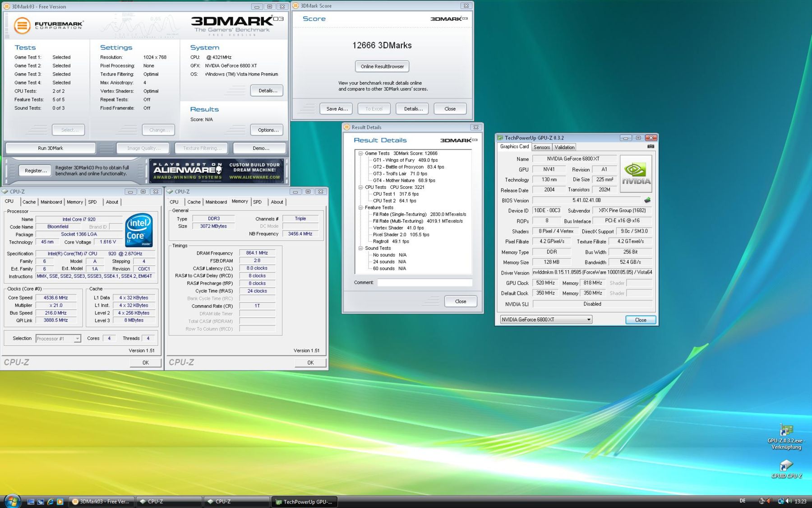The width and height of the screenshot is (812, 508).
Task: Click Switch between windows quick launch icon
Action: (40, 502)
